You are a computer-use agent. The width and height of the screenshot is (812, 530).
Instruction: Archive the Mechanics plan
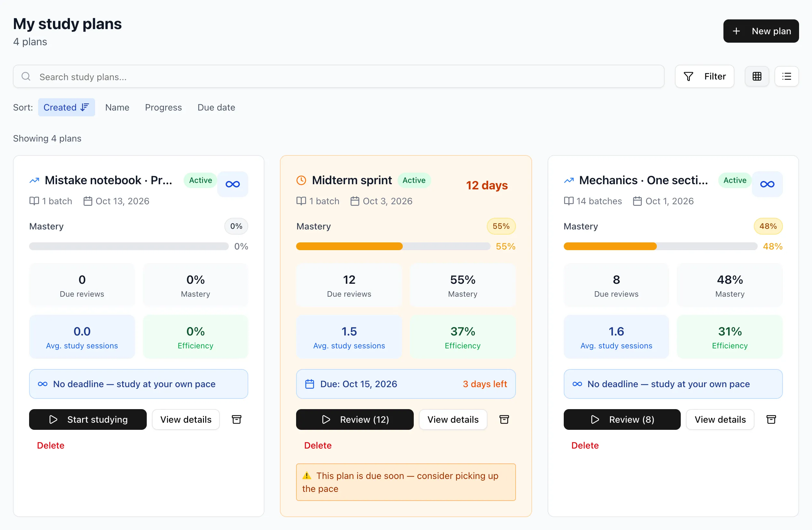coord(771,419)
